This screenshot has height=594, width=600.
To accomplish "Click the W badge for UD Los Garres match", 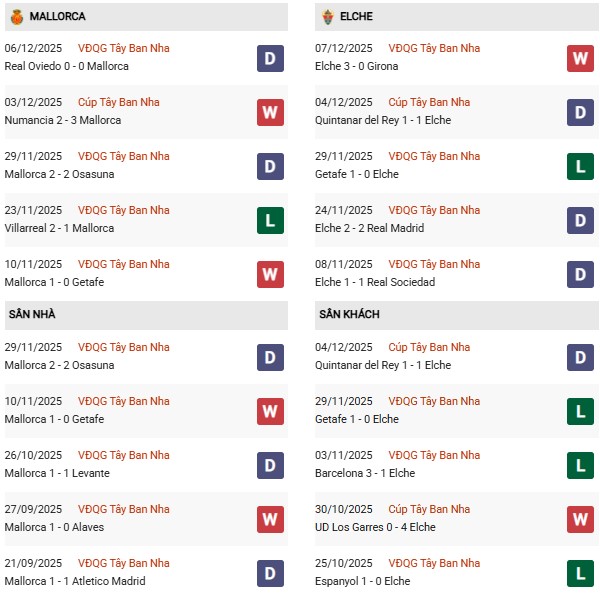I will click(581, 519).
